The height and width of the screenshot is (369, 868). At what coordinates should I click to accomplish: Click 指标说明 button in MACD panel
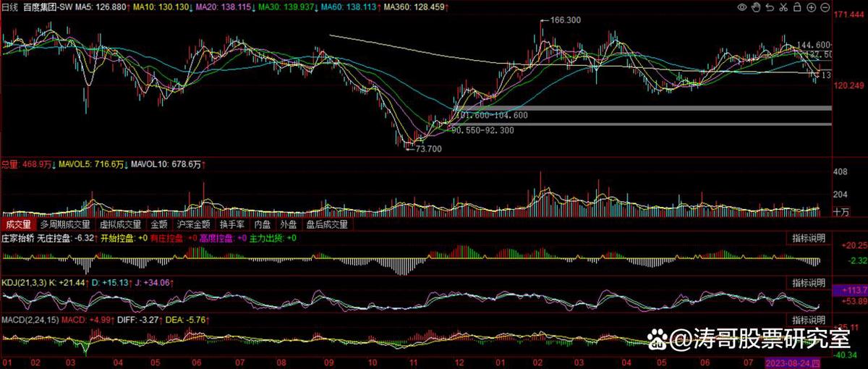pyautogui.click(x=808, y=320)
